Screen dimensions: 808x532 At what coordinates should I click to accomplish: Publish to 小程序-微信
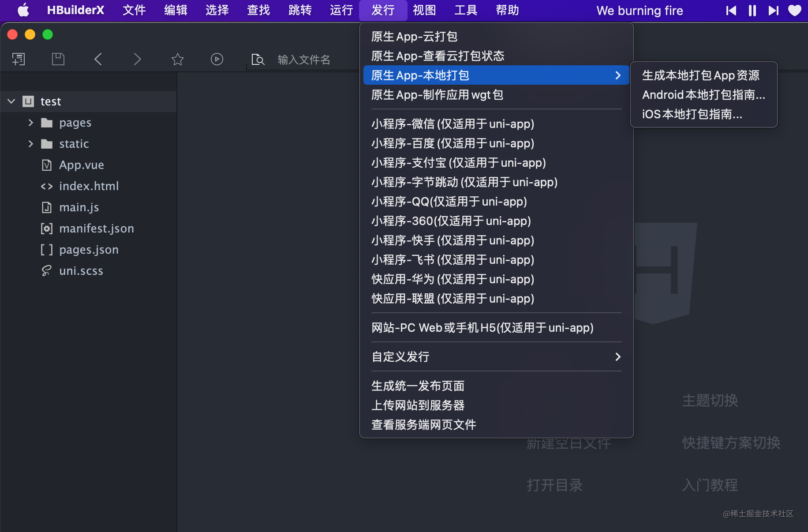pyautogui.click(x=496, y=124)
